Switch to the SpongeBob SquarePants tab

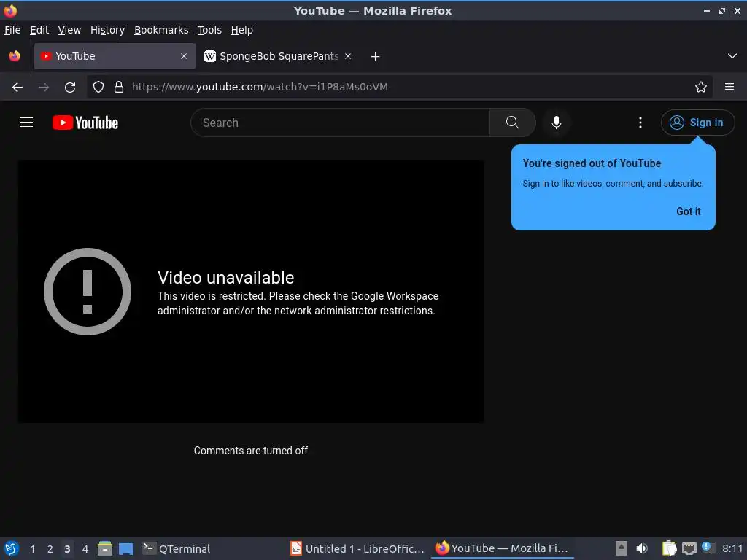(x=278, y=56)
